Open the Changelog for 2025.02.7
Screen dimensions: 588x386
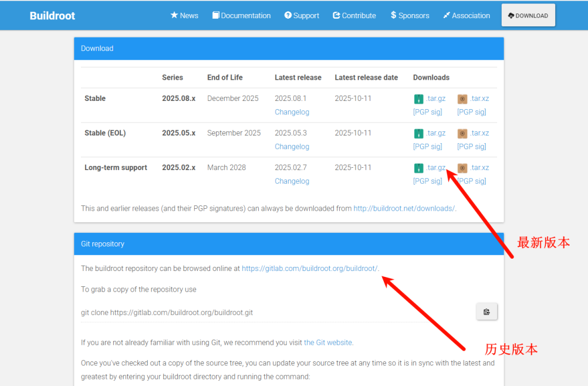tap(292, 181)
